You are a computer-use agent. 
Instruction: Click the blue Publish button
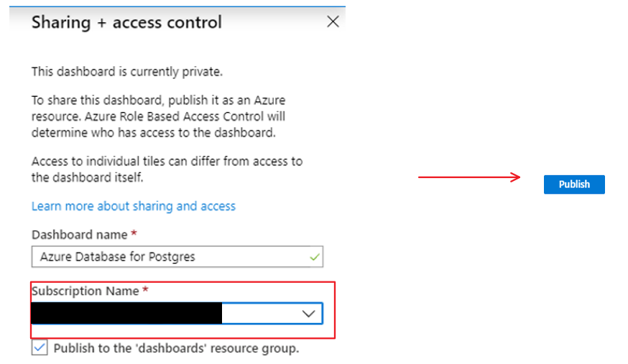[574, 185]
